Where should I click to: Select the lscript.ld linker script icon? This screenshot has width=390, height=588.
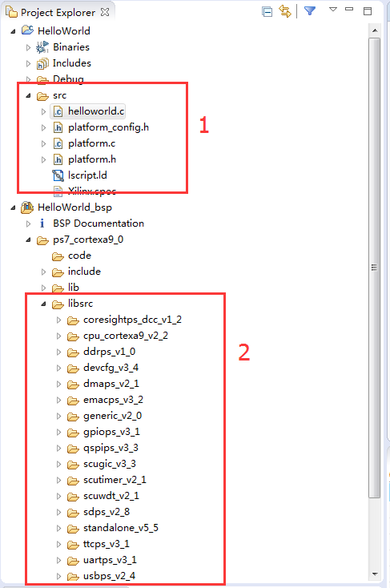pyautogui.click(x=58, y=175)
